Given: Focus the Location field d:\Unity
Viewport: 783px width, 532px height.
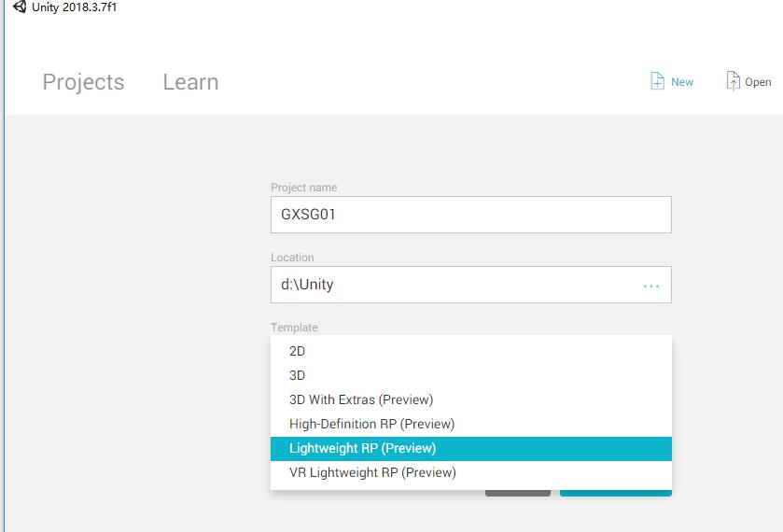Looking at the screenshot, I should click(x=471, y=285).
